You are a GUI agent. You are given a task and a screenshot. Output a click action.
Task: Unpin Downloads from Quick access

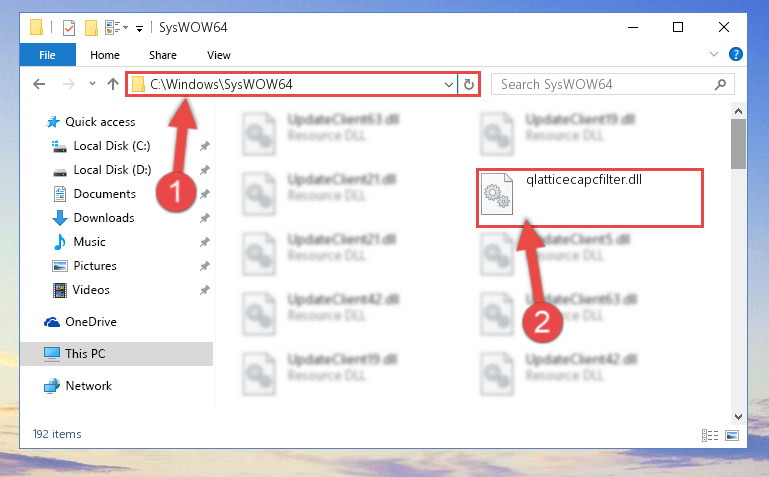point(205,218)
